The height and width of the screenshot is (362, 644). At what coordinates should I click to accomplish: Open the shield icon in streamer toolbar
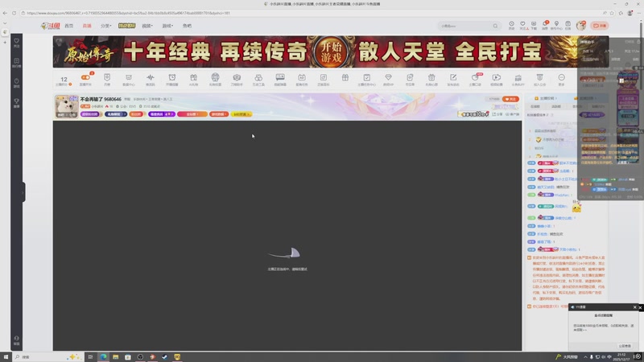[107, 79]
